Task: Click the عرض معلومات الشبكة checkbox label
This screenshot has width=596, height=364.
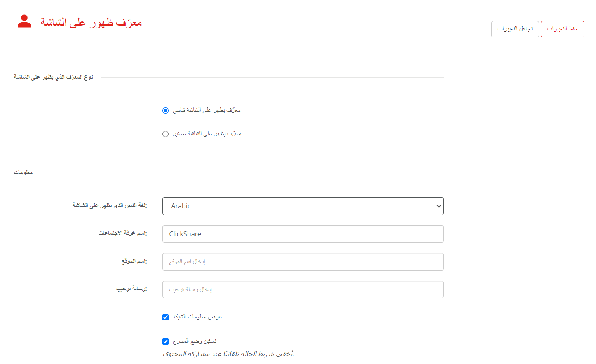Action: point(197,317)
